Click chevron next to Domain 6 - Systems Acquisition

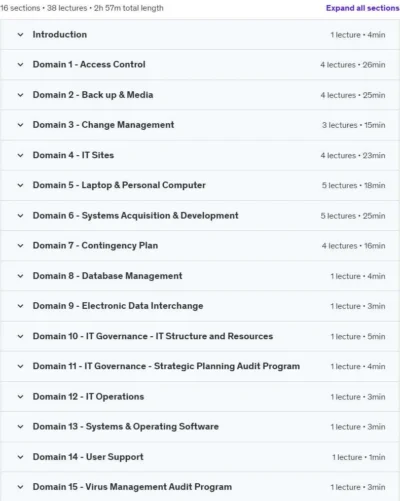20,215
